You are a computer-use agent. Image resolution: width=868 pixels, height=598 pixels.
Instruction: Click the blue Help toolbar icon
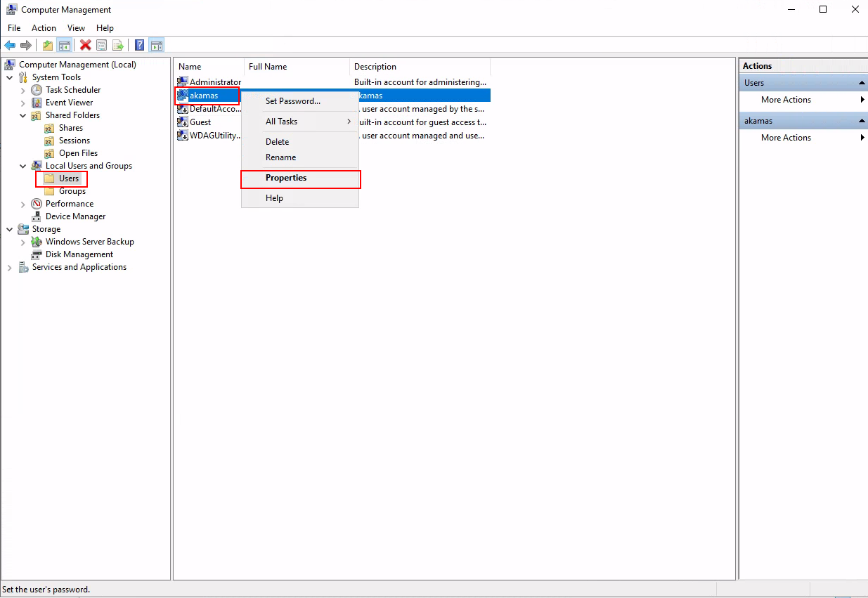click(139, 46)
